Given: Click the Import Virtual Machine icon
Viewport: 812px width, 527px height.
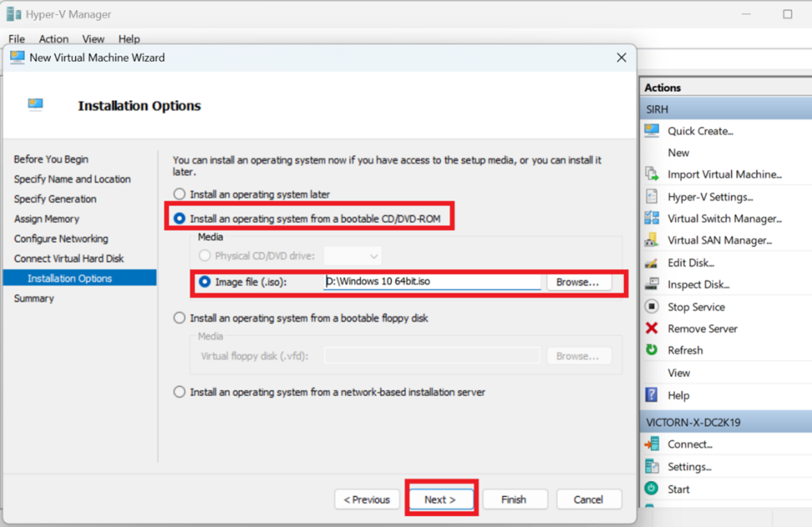Looking at the screenshot, I should pyautogui.click(x=652, y=175).
